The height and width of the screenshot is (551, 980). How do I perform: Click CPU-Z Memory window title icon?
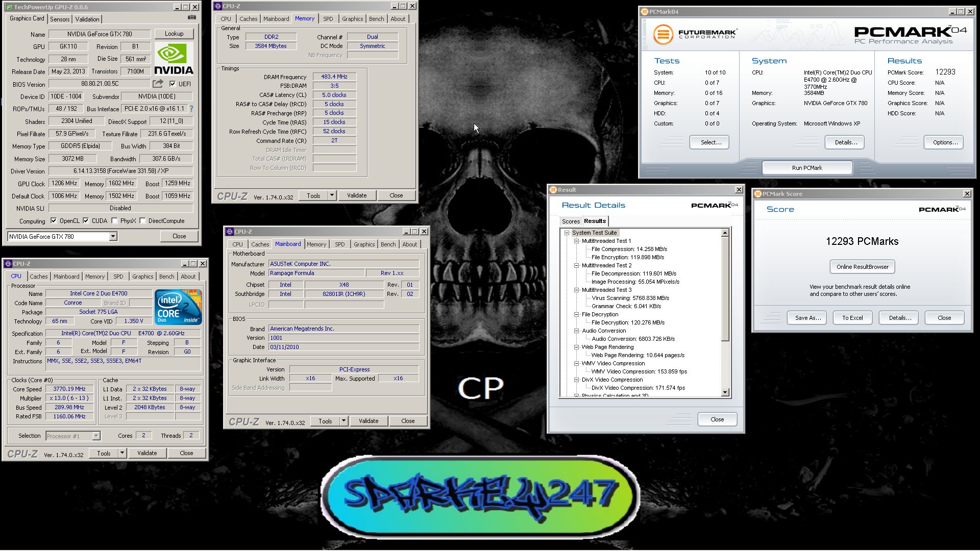click(x=218, y=6)
